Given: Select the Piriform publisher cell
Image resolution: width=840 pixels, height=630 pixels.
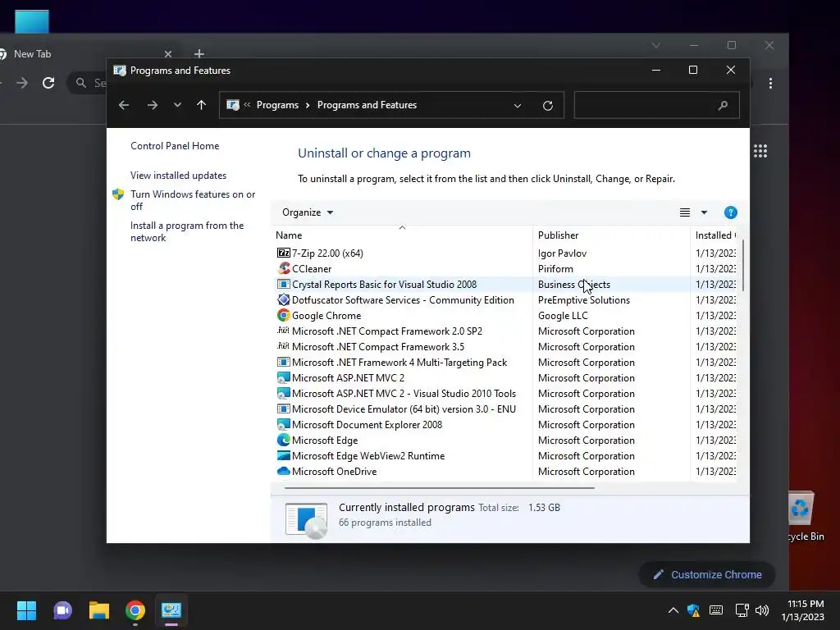Looking at the screenshot, I should (555, 268).
